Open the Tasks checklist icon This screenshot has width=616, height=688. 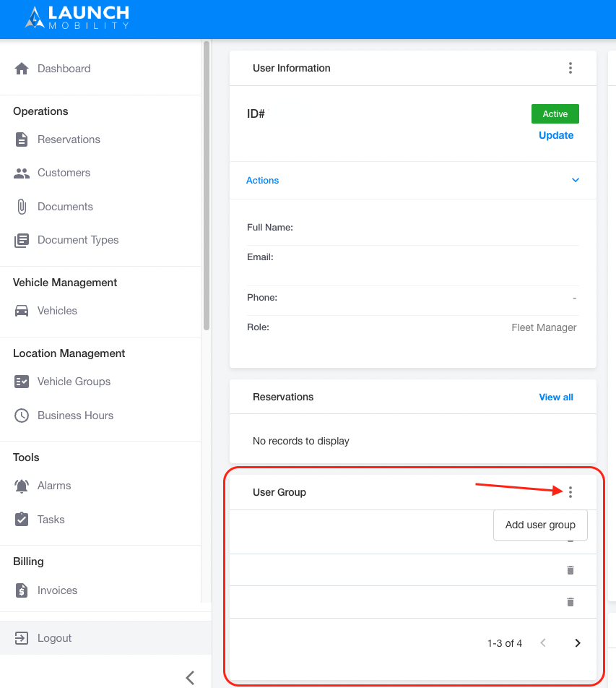click(x=22, y=519)
